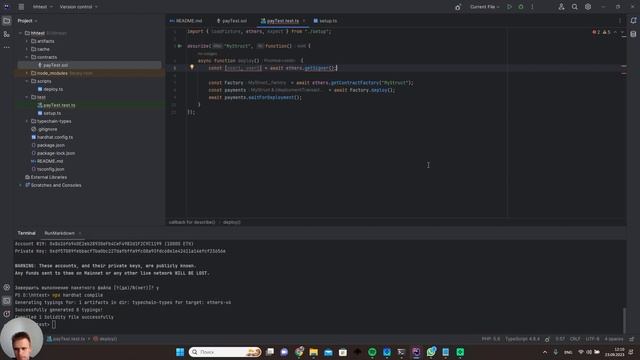The height and width of the screenshot is (360, 640).
Task: Expand the cache folder
Action: (27, 49)
